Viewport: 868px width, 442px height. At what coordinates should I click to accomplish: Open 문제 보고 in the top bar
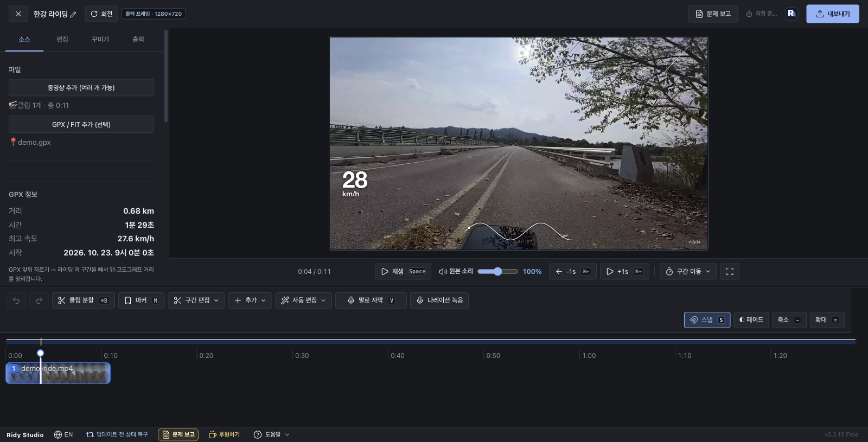point(713,14)
